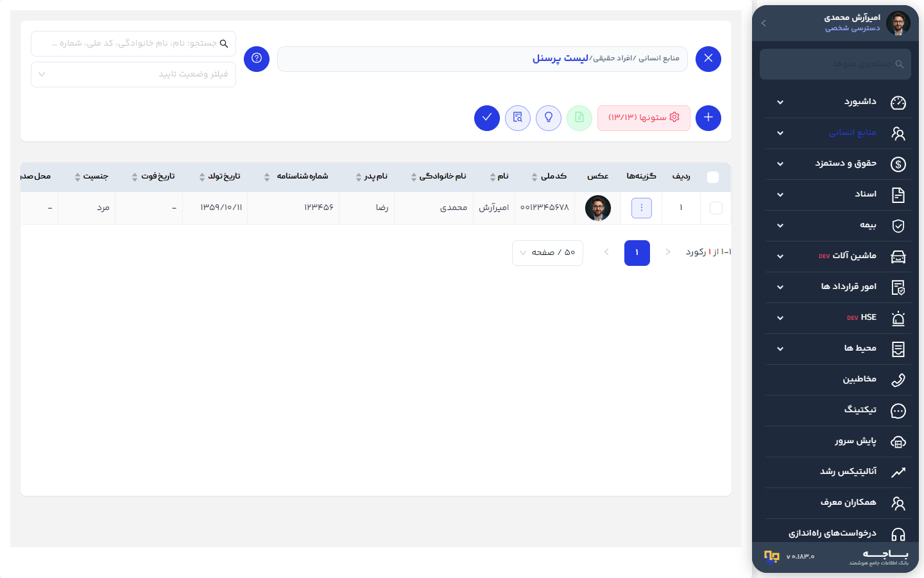Click the blue plus add button
Viewport: 924px width, 578px height.
pyautogui.click(x=708, y=118)
